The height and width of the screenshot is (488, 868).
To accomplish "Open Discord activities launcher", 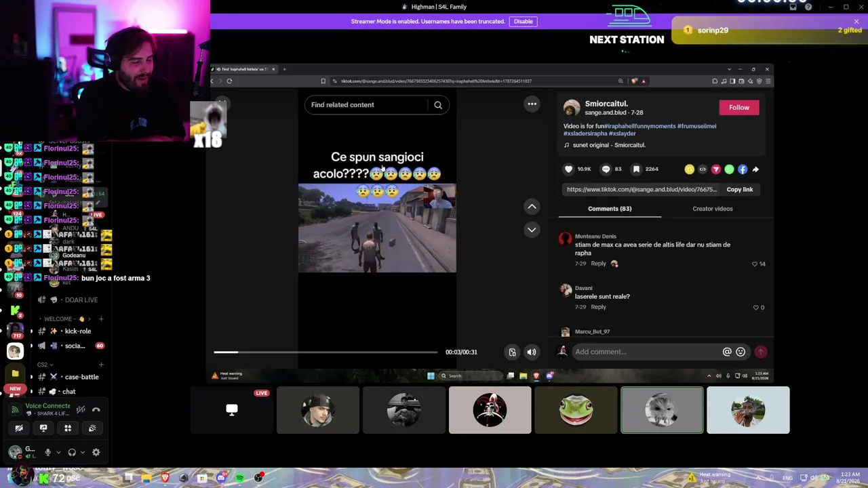I will coord(68,428).
